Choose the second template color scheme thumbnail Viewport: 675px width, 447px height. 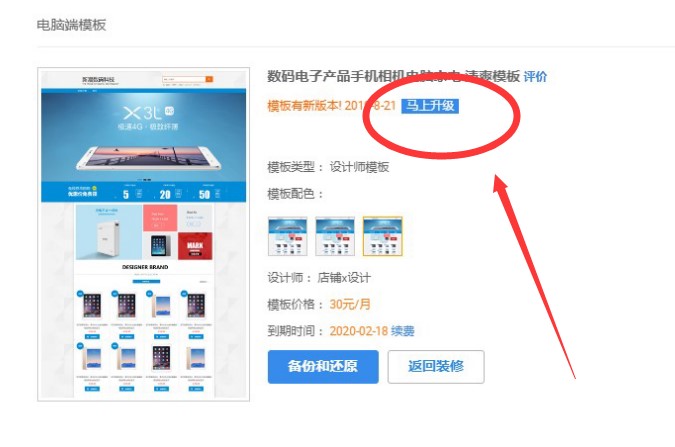[335, 236]
